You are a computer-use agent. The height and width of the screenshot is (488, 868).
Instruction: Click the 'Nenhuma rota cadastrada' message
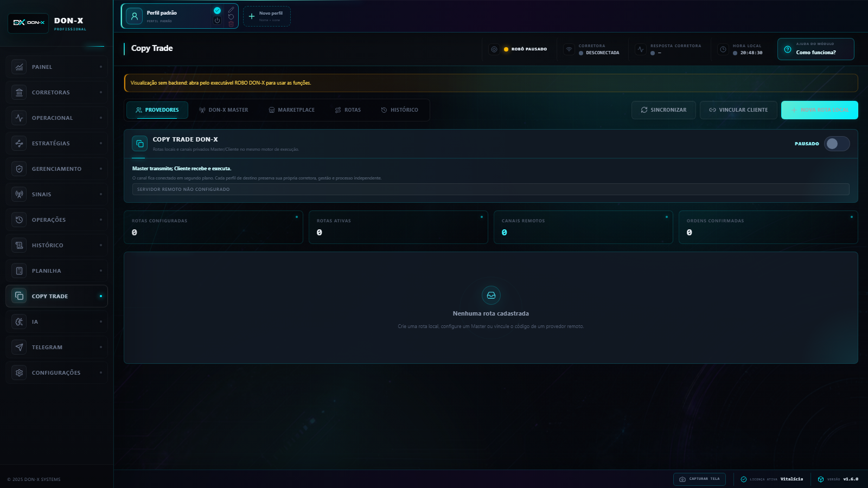(x=491, y=313)
